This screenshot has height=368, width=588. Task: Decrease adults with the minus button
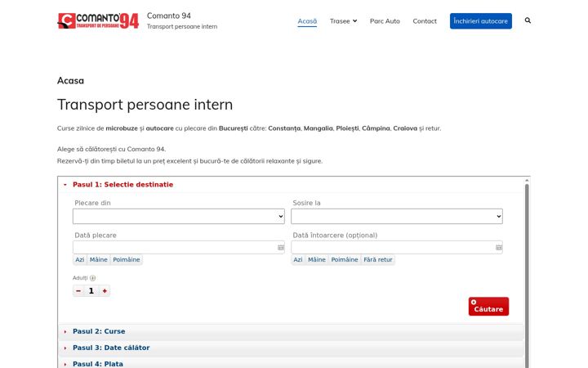[78, 290]
